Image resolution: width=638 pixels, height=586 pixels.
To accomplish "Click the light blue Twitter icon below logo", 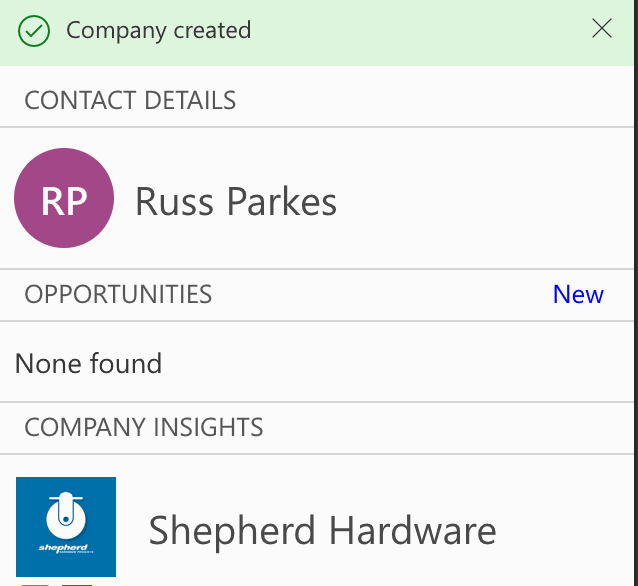I will click(35, 585).
